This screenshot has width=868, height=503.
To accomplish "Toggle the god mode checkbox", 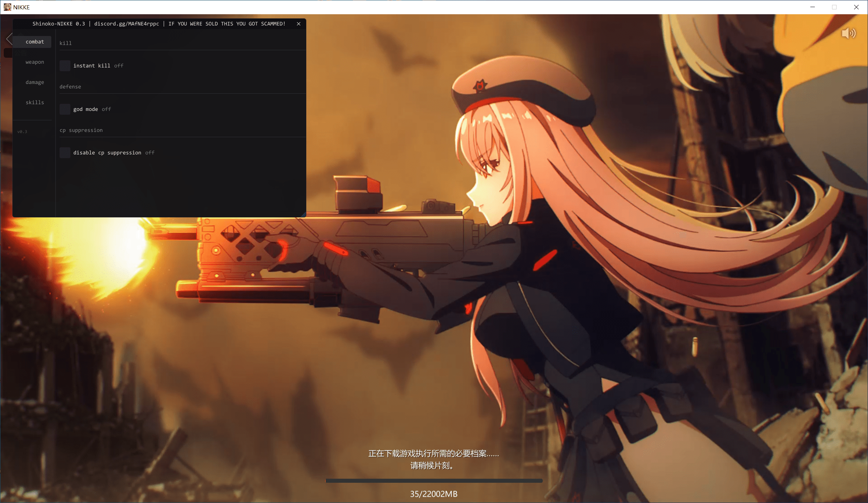I will click(65, 109).
